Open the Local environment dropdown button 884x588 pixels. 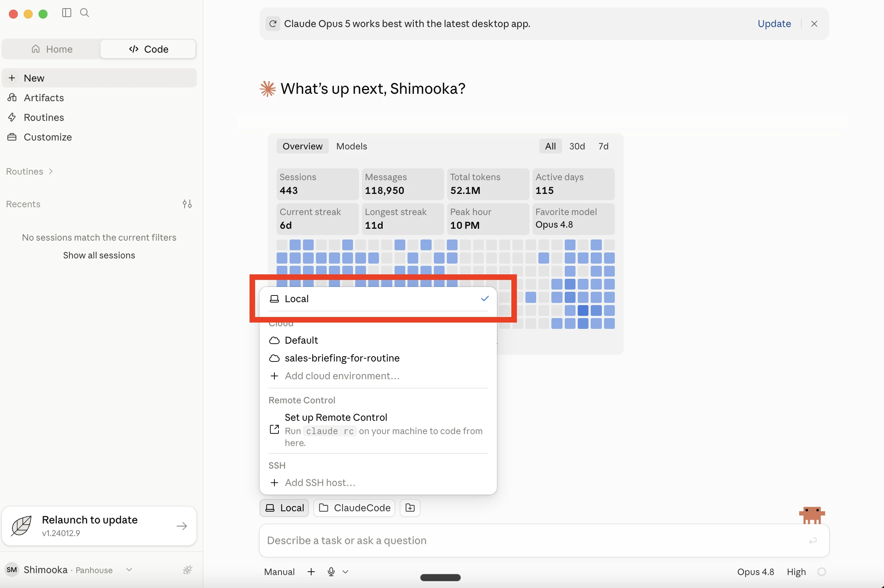pos(284,508)
